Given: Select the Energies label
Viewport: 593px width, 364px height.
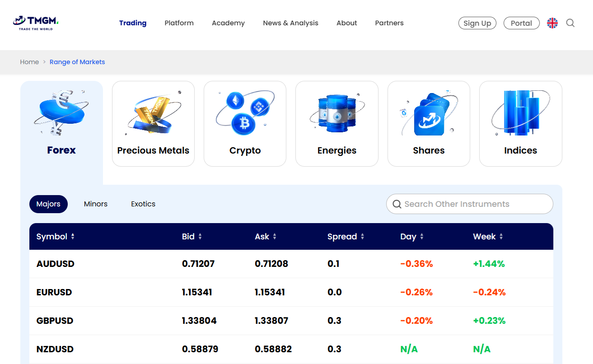Looking at the screenshot, I should 337,151.
